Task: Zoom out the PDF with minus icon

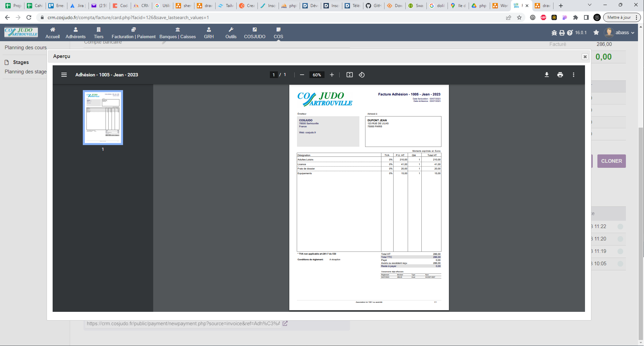Action: 302,75
